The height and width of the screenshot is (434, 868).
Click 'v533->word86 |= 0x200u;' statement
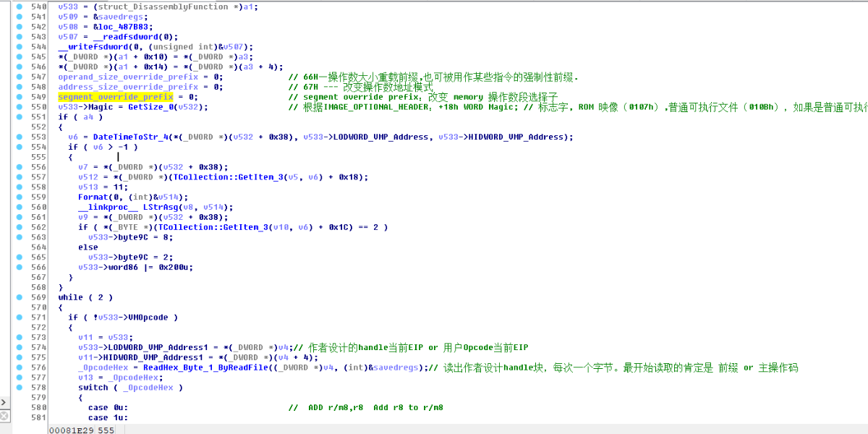[x=135, y=267]
